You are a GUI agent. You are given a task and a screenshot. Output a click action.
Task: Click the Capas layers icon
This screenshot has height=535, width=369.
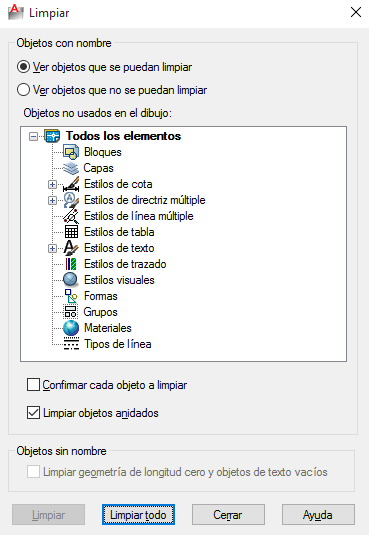[71, 168]
